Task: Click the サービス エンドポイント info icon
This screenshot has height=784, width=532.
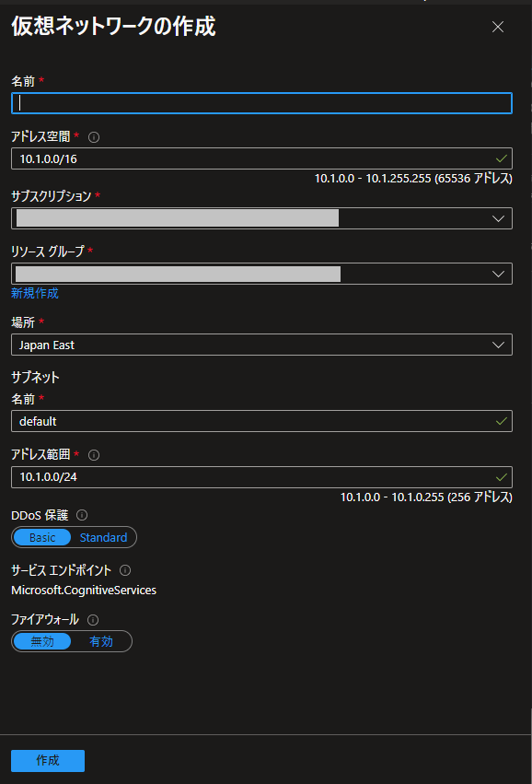Action: click(125, 570)
